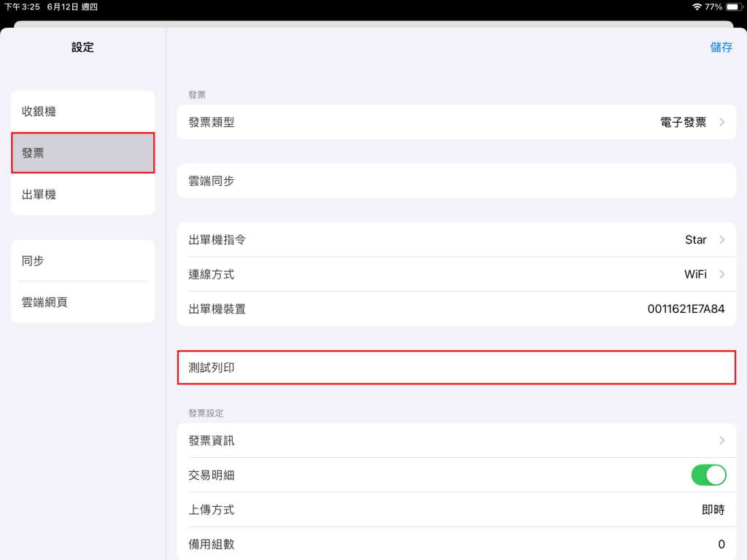Tap the chevron next to Star
Screen dimensions: 747x560
[722, 239]
